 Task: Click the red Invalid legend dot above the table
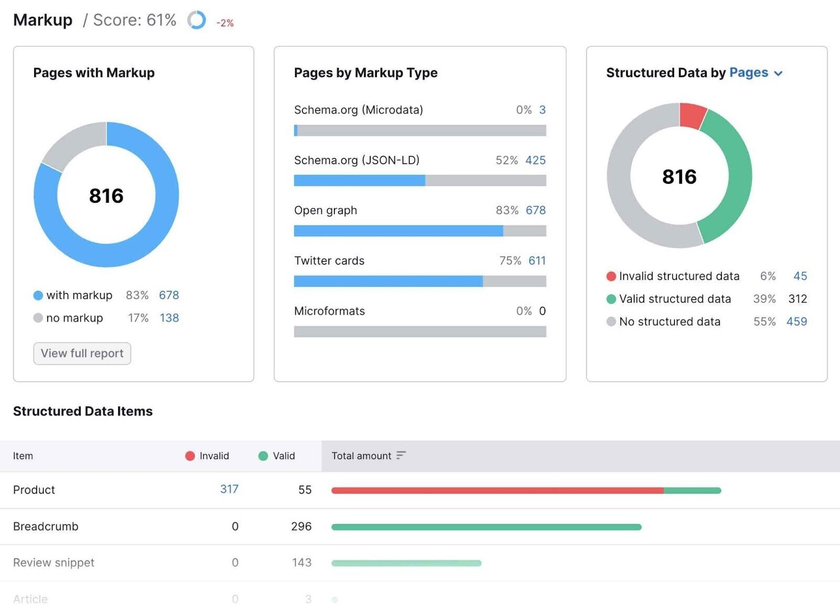(190, 456)
